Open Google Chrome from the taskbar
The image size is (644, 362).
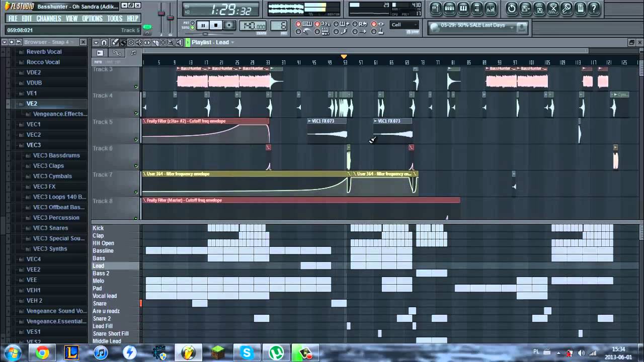coord(42,353)
